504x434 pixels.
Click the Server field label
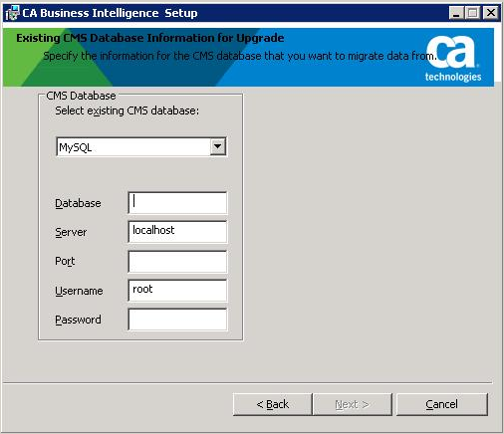(71, 232)
